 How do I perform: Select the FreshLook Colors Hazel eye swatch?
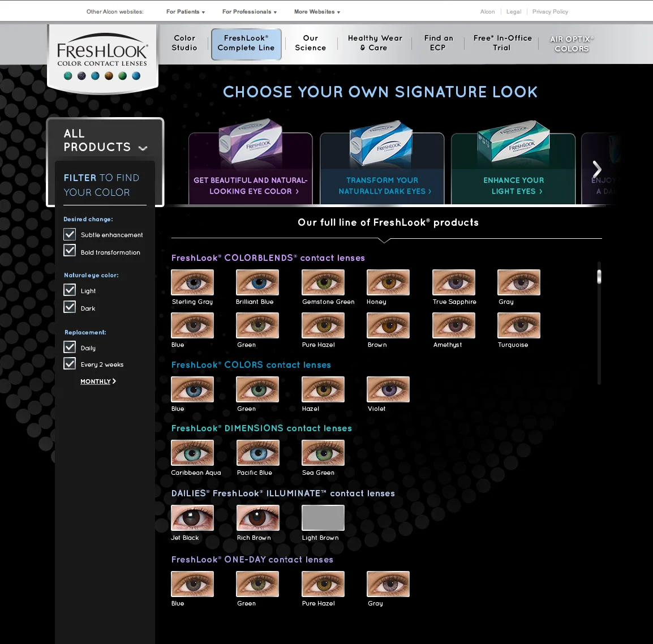[x=323, y=389]
